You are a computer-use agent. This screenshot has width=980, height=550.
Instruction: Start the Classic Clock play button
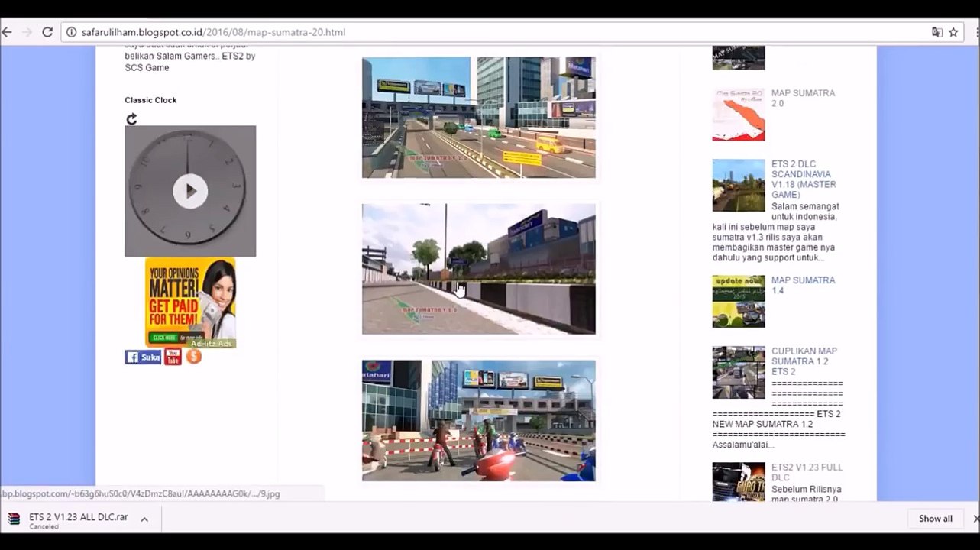pyautogui.click(x=190, y=191)
